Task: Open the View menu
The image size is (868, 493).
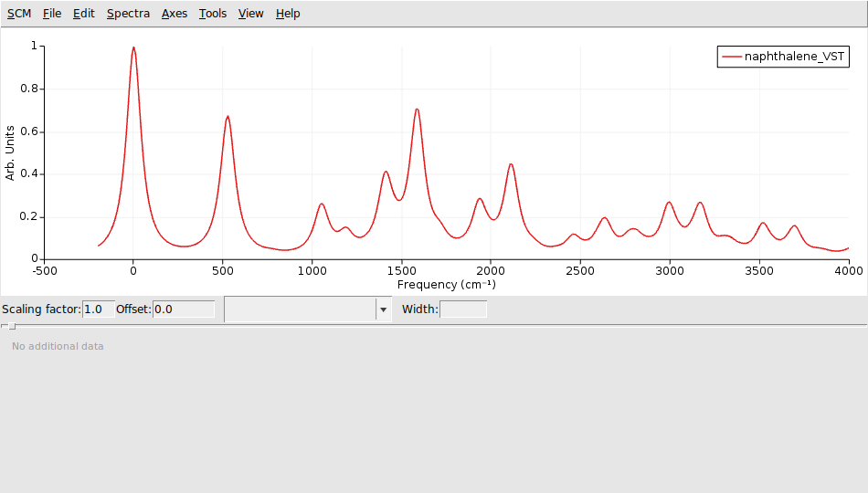Action: pyautogui.click(x=250, y=14)
